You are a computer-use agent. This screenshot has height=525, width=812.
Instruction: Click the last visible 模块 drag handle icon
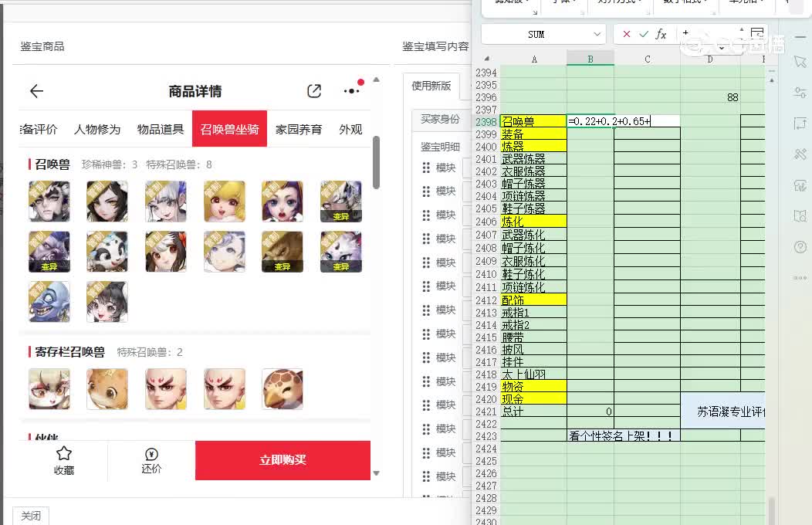point(426,476)
